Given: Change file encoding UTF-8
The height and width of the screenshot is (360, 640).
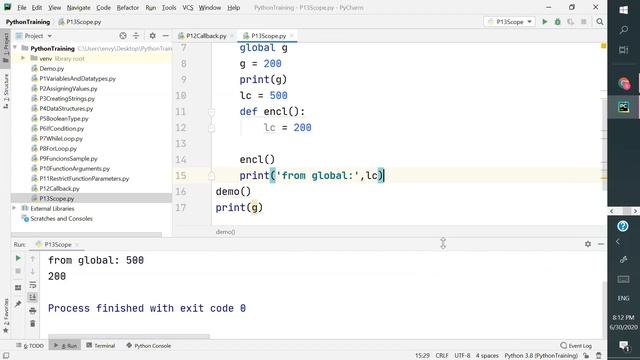Looking at the screenshot, I should (x=462, y=356).
